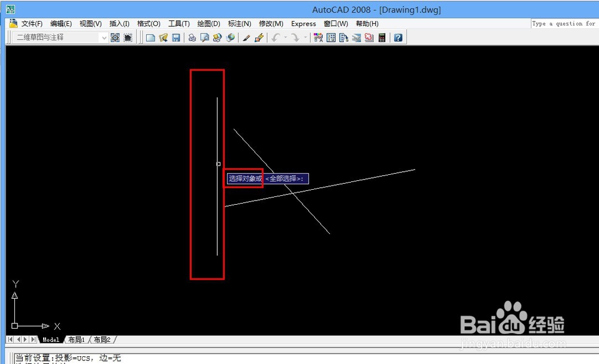Open the 工具(T) menu

click(179, 24)
